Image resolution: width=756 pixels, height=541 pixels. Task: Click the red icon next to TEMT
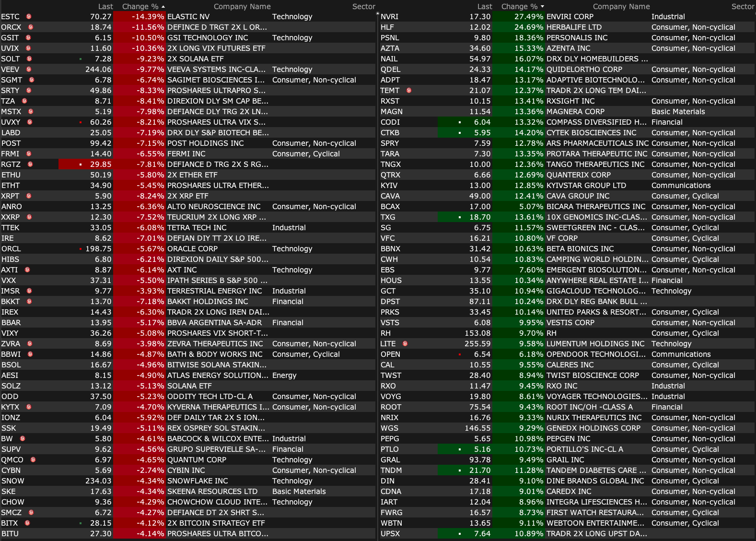click(x=409, y=91)
